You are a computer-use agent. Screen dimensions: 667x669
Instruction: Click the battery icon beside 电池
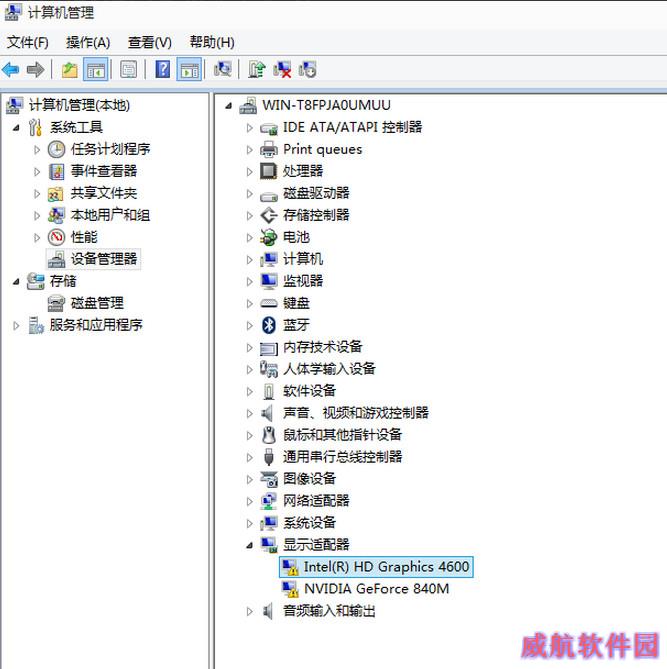tap(268, 237)
